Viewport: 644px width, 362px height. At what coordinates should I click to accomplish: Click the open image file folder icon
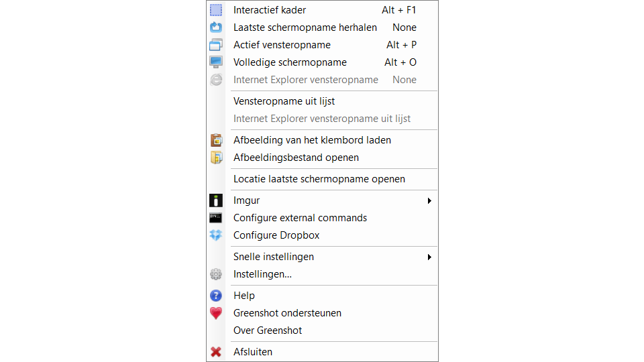click(216, 158)
